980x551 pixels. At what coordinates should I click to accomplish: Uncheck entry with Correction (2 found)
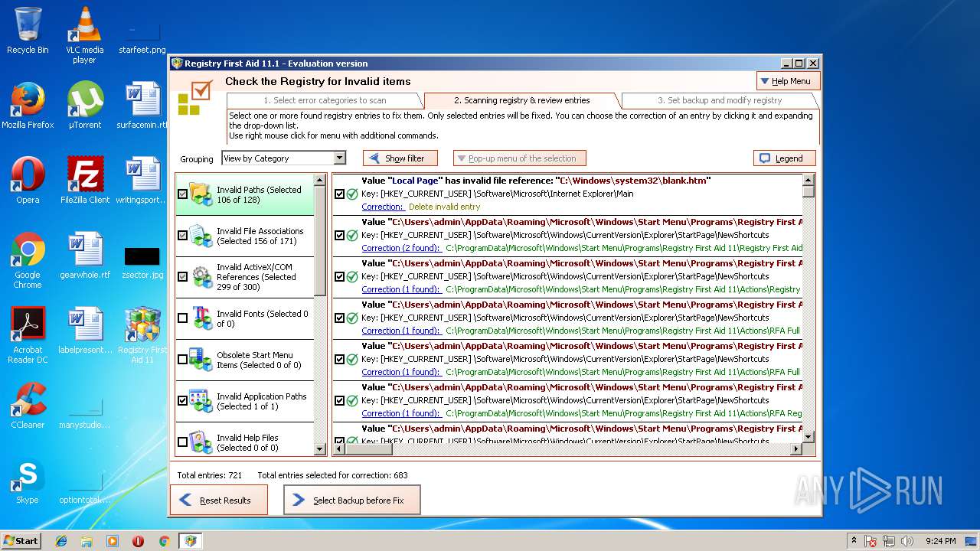(339, 236)
